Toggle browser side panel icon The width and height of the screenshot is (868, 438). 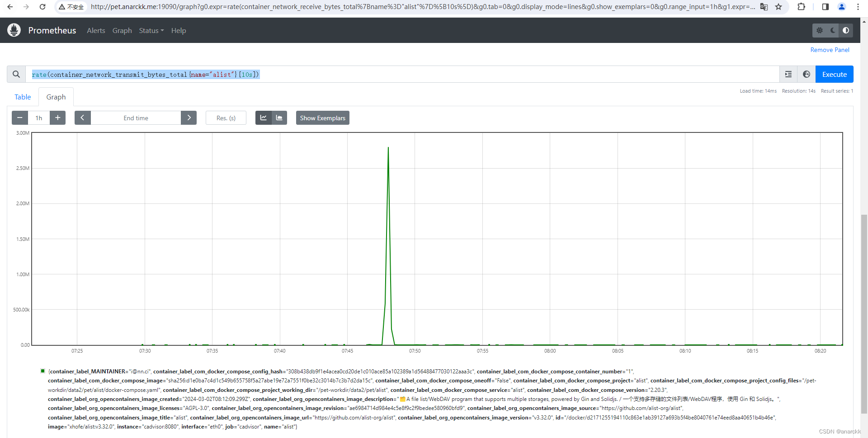pos(826,7)
